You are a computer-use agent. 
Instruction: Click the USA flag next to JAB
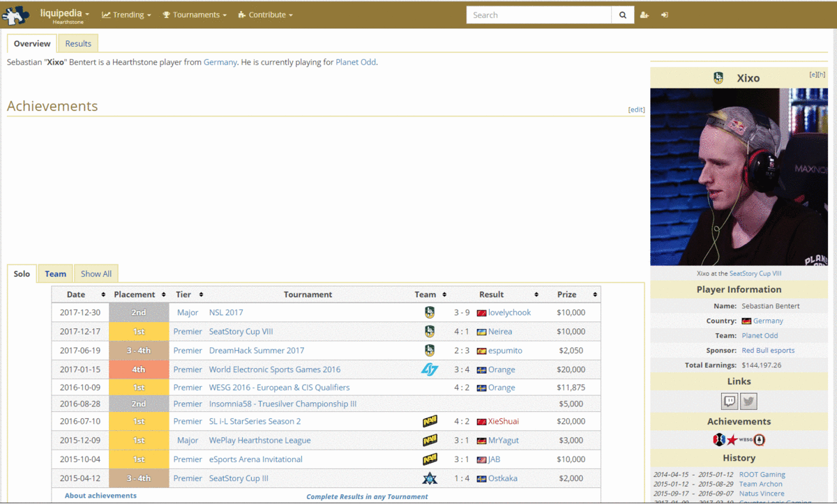[x=481, y=460]
